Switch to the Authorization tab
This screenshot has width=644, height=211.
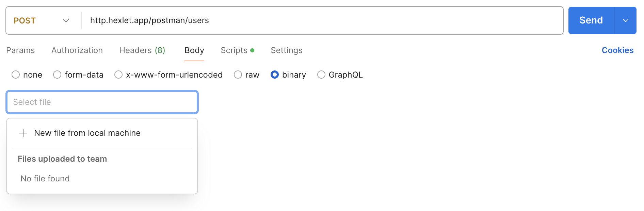coord(77,50)
